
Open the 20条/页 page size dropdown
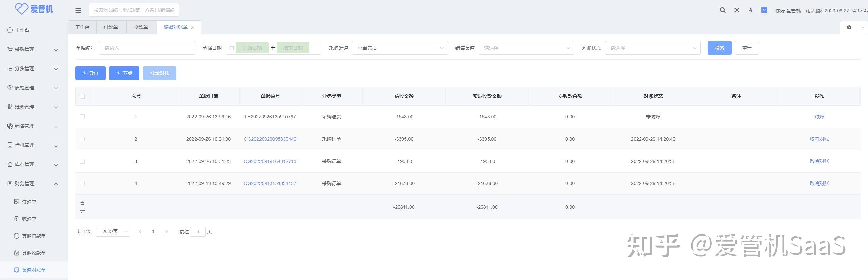113,232
